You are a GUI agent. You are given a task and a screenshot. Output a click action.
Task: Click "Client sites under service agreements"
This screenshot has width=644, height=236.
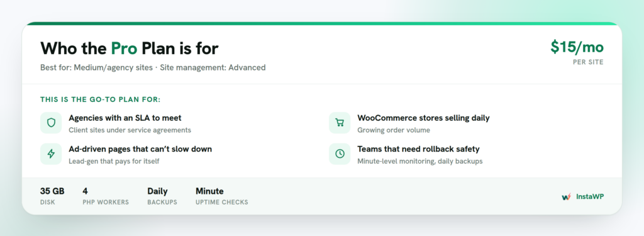click(130, 130)
